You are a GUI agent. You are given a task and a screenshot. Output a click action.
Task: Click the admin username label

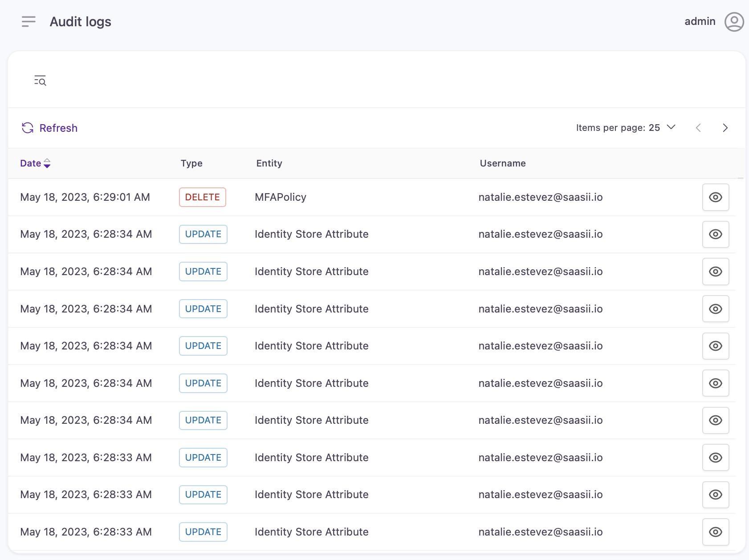(x=700, y=21)
